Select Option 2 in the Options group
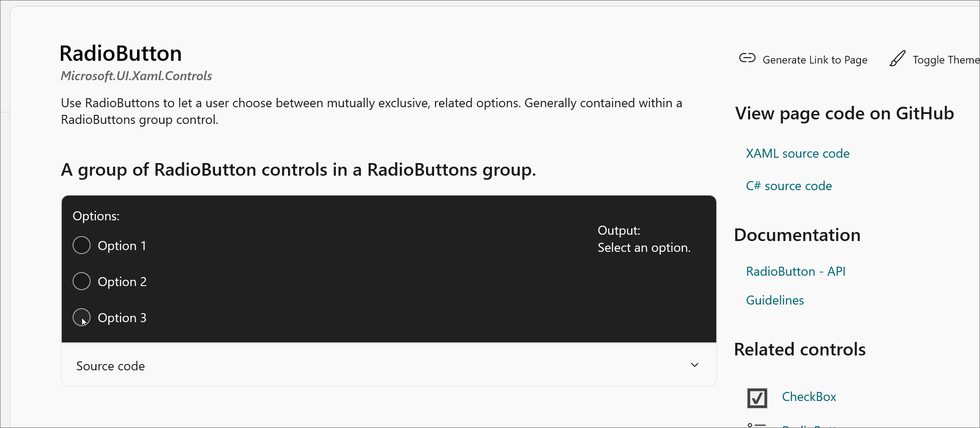Viewport: 980px width, 428px height. [82, 281]
